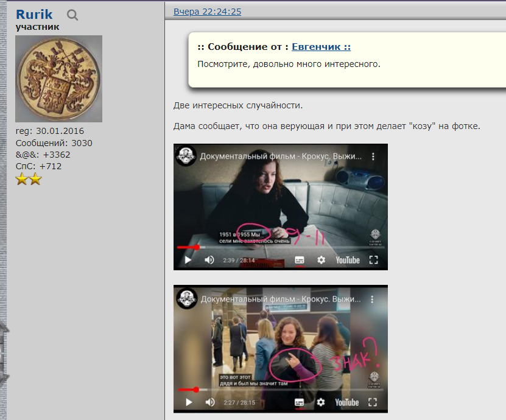
Task: Click search icon next to Rurik
Action: coord(72,15)
